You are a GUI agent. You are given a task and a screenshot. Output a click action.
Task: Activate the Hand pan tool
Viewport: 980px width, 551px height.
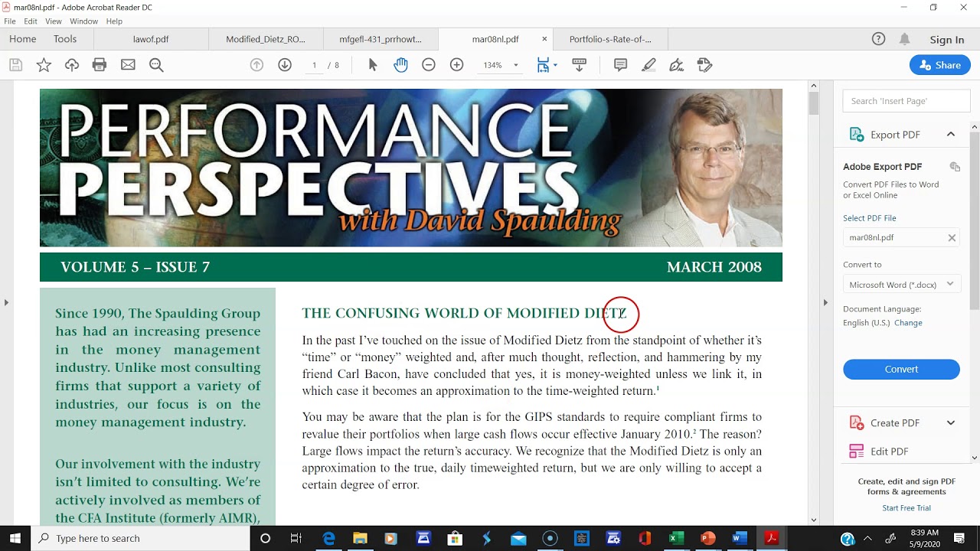400,65
